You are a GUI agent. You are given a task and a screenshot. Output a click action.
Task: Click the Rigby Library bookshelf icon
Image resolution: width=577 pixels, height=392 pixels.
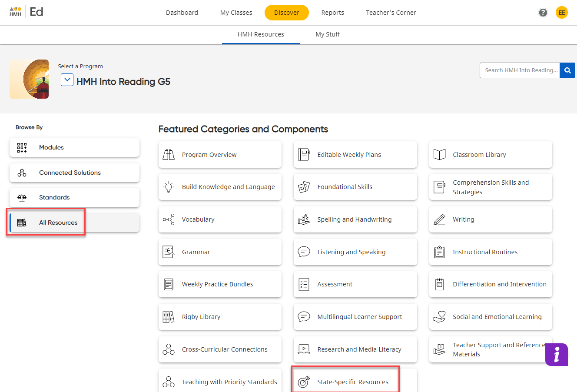169,317
